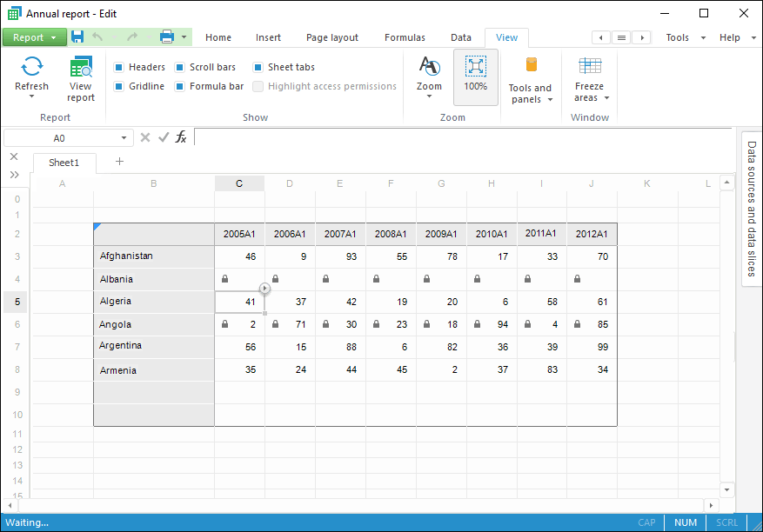Switch to the Formulas tab
Image resolution: width=763 pixels, height=532 pixels.
405,37
